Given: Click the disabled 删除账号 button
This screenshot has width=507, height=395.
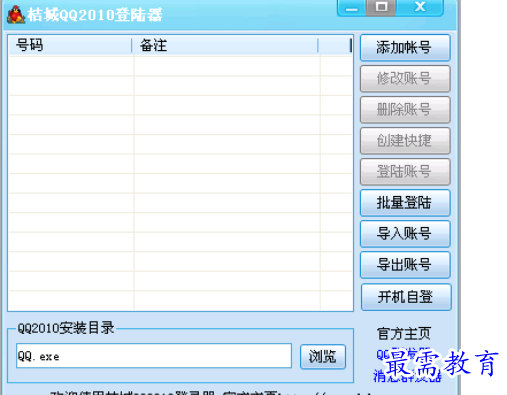Looking at the screenshot, I should pos(405,110).
